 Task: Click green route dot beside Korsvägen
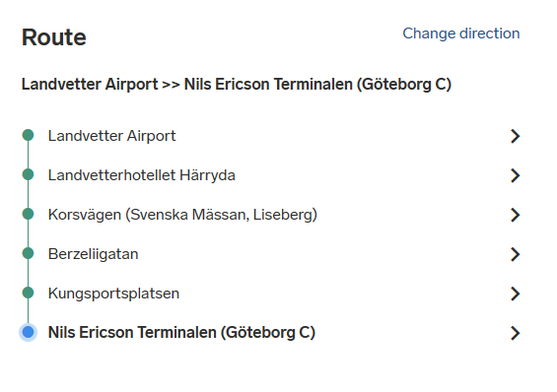coord(28,214)
